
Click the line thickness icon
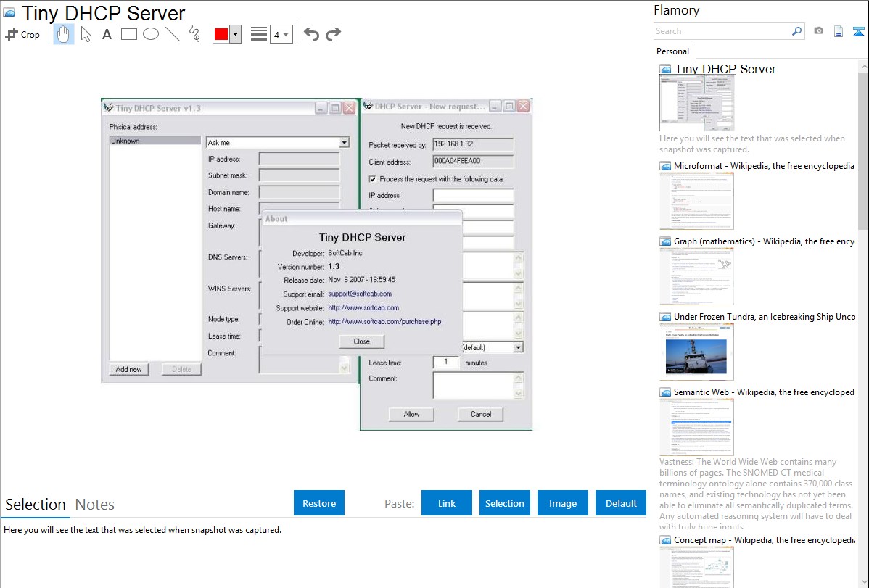[259, 34]
